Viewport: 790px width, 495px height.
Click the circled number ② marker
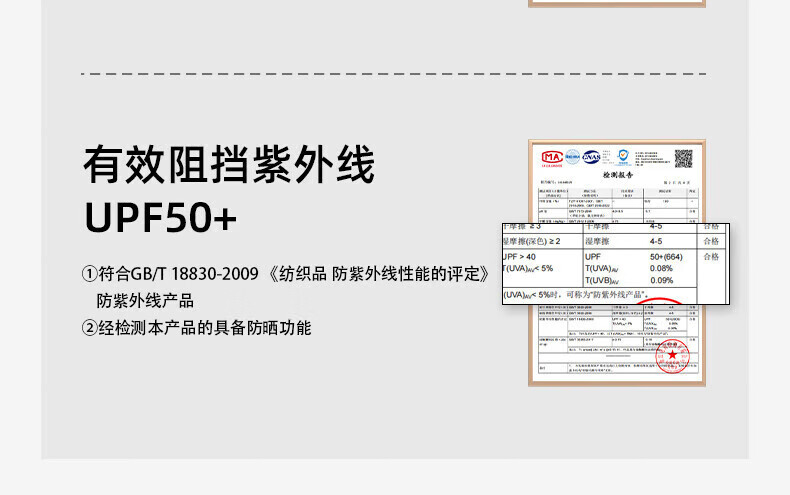tap(89, 328)
